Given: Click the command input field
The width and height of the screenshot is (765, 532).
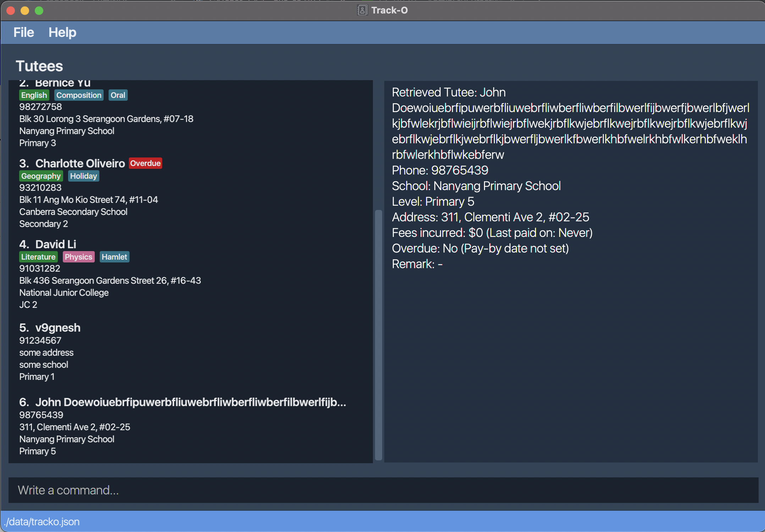Looking at the screenshot, I should coord(383,490).
